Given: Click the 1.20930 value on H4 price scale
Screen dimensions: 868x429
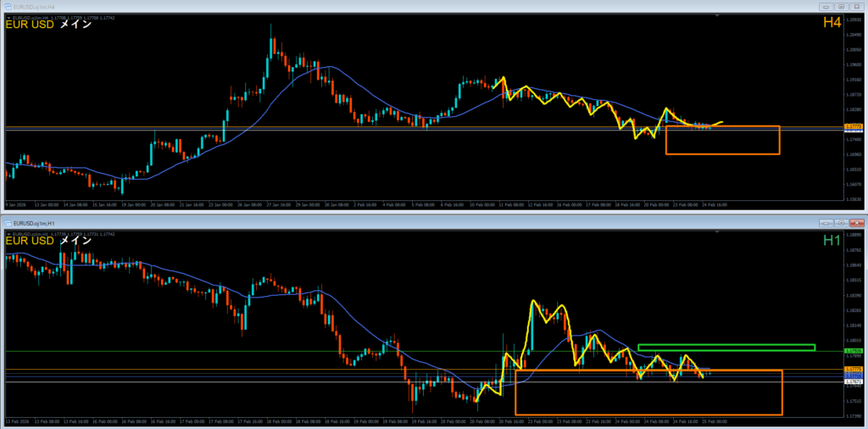Looking at the screenshot, I should 854,19.
